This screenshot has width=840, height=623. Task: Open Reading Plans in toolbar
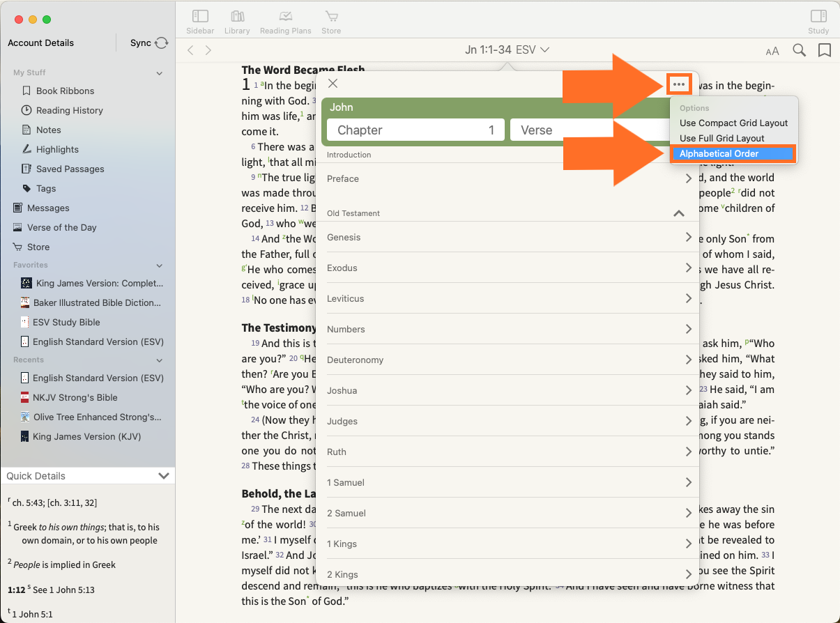point(285,22)
